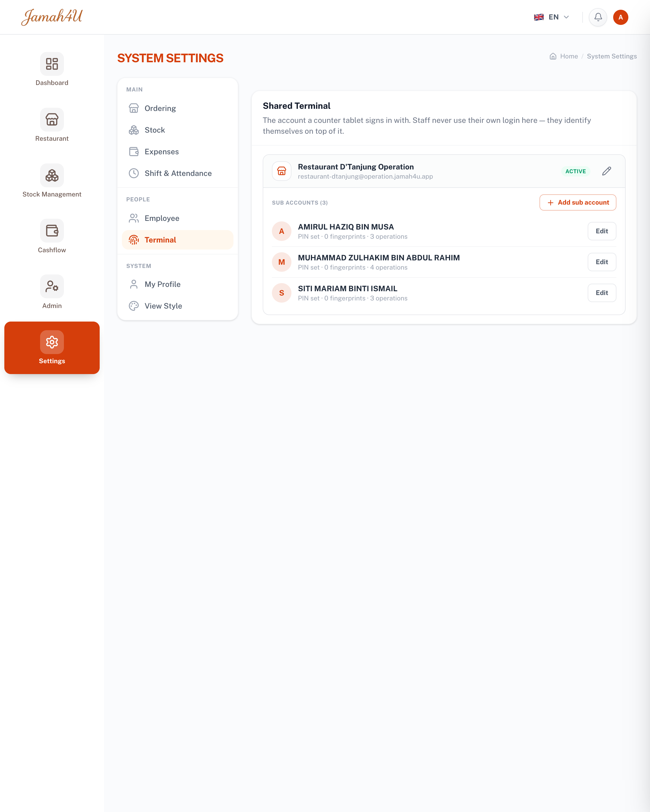Click the Dashboard label in sidebar
Screen dimensions: 650x812
[52, 83]
